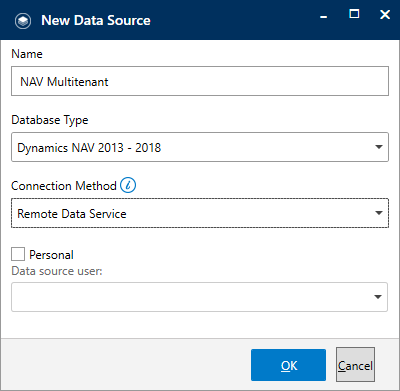Confirm with the OK button
400x391 pixels.
pyautogui.click(x=288, y=365)
